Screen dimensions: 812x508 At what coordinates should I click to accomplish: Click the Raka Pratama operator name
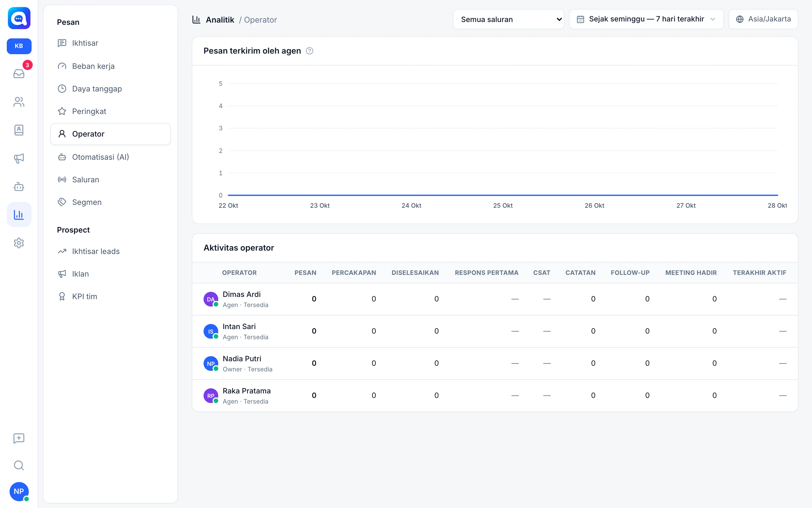coord(247,391)
